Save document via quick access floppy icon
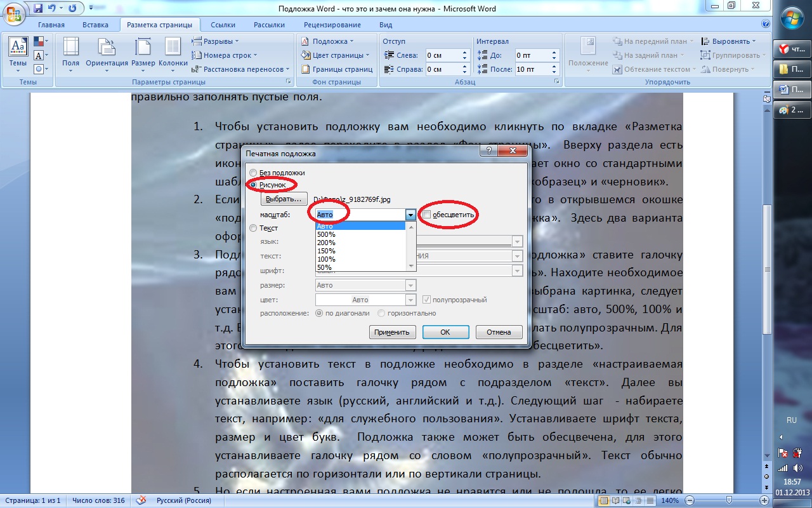 [38, 8]
